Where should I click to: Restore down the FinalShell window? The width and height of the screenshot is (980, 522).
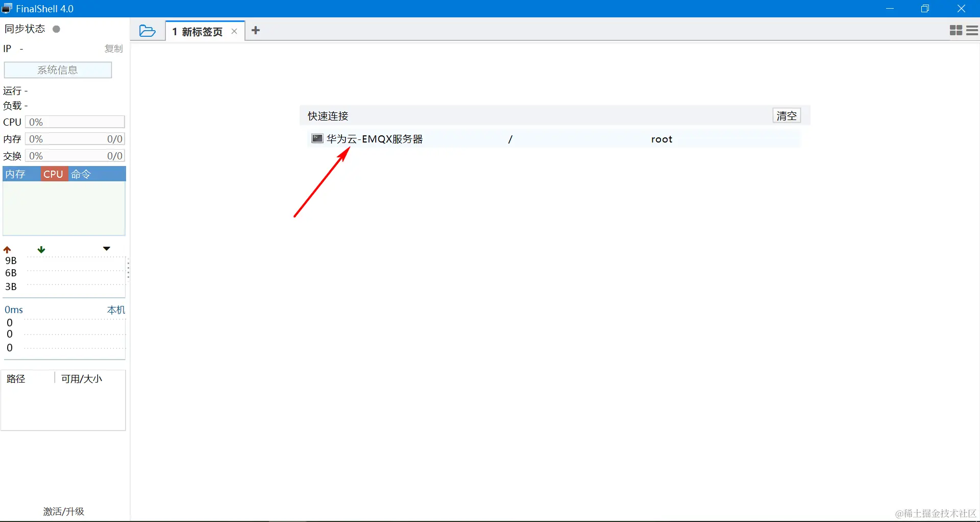(925, 9)
